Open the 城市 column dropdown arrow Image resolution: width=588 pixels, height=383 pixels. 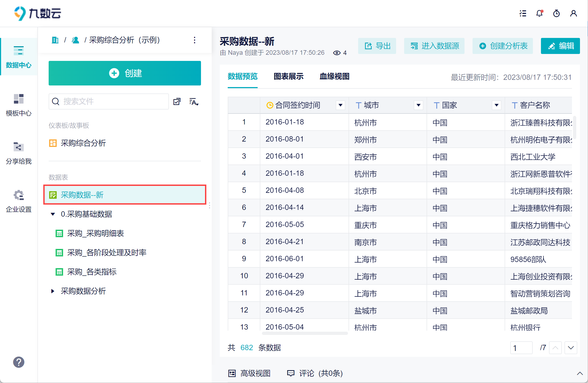[419, 105]
